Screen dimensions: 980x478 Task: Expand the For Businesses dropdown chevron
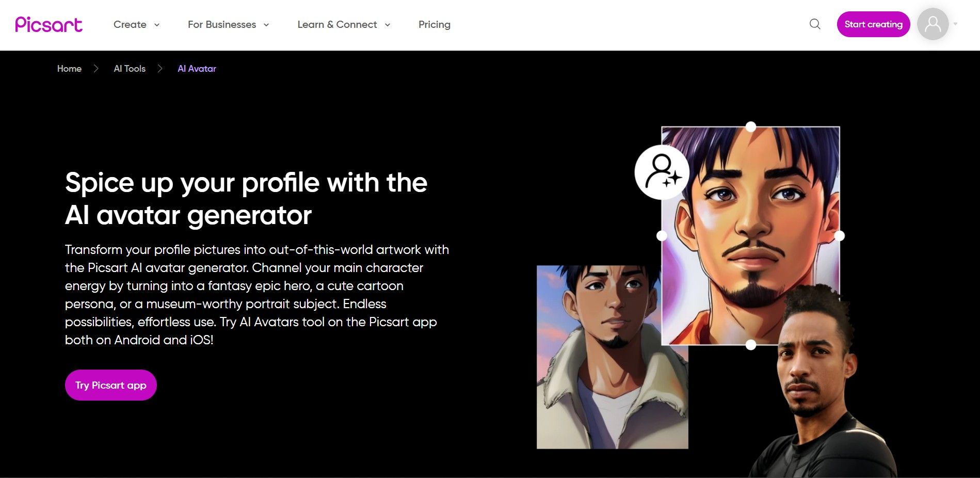[266, 25]
